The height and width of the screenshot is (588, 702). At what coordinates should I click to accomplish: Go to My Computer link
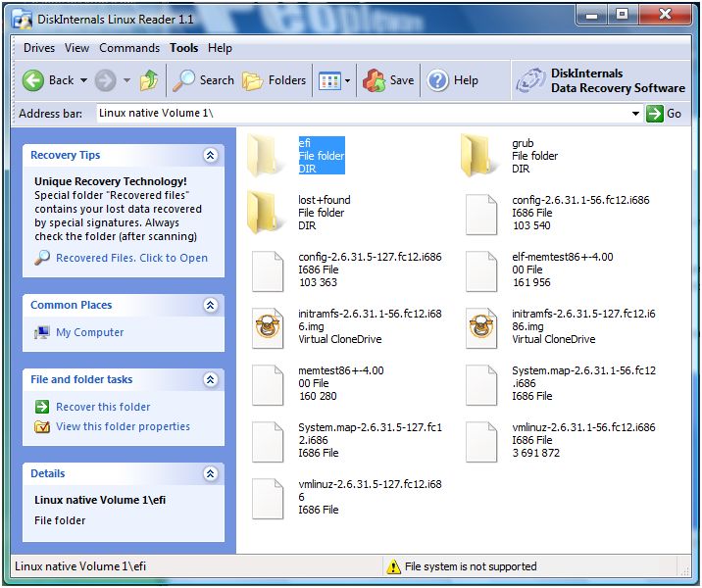(89, 332)
